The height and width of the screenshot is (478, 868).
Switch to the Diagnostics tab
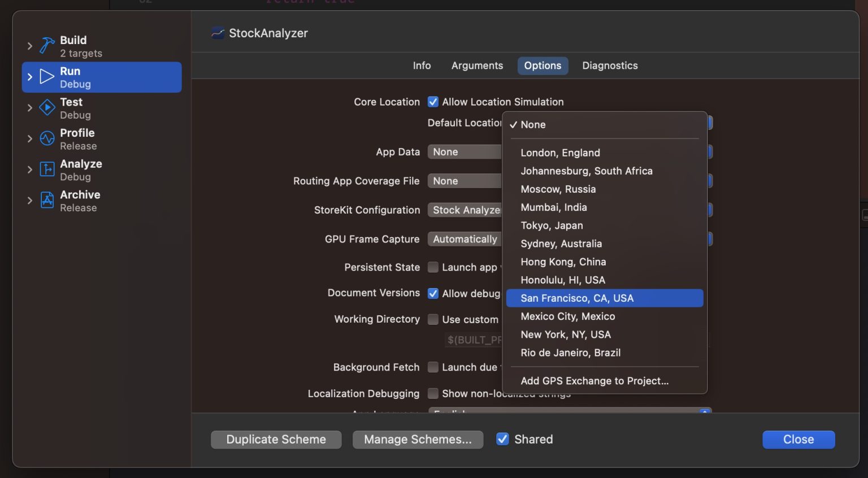610,66
